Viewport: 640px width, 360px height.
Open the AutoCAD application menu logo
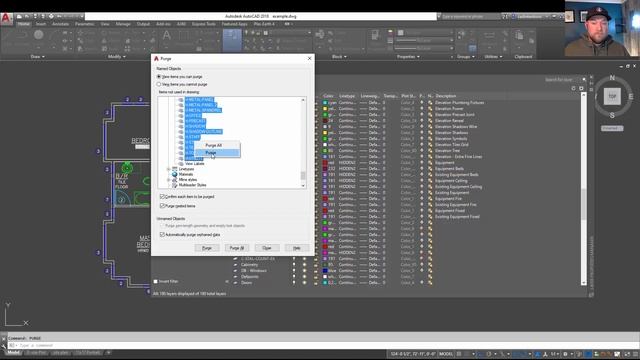6,19
